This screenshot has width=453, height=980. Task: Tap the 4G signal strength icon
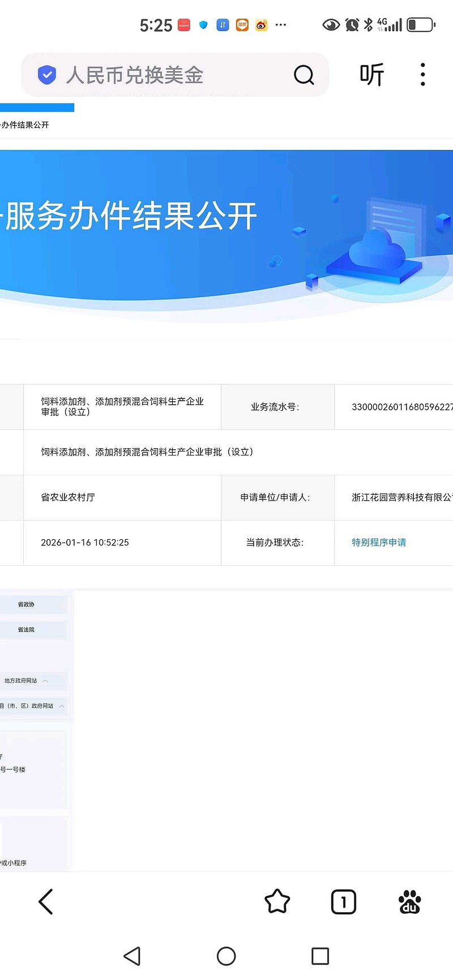390,24
